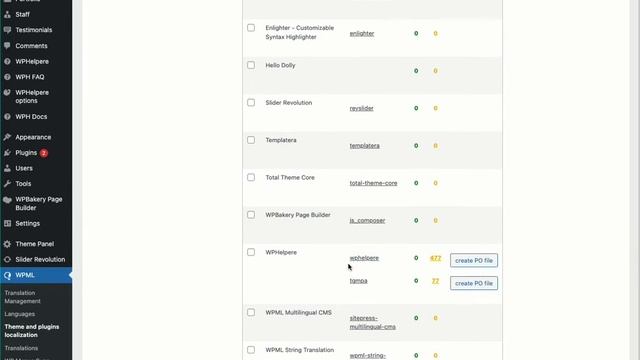The width and height of the screenshot is (640, 360).
Task: Click the Theme Panel gear icon
Action: tap(7, 244)
